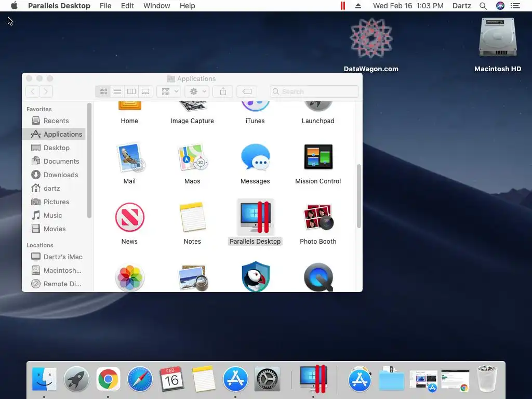Open System Preferences from the Dock
The image size is (532, 399).
point(268,379)
